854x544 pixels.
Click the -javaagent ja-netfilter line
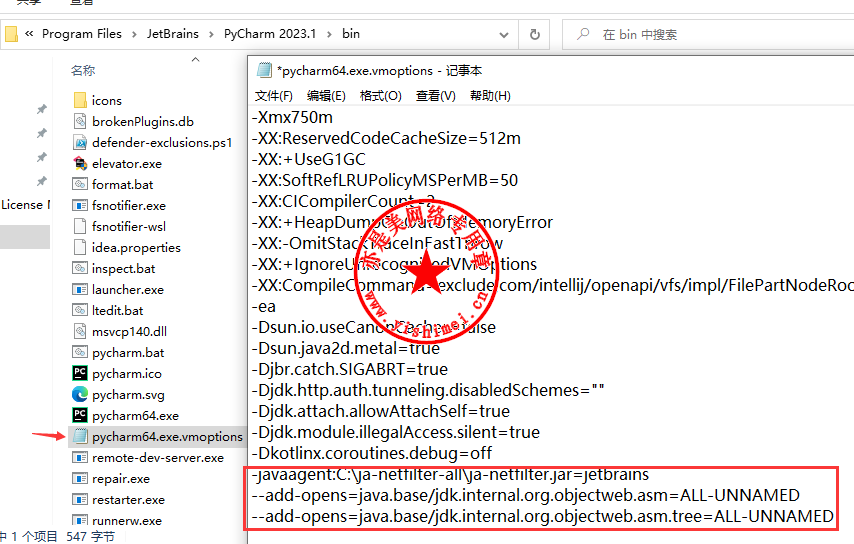[450, 474]
